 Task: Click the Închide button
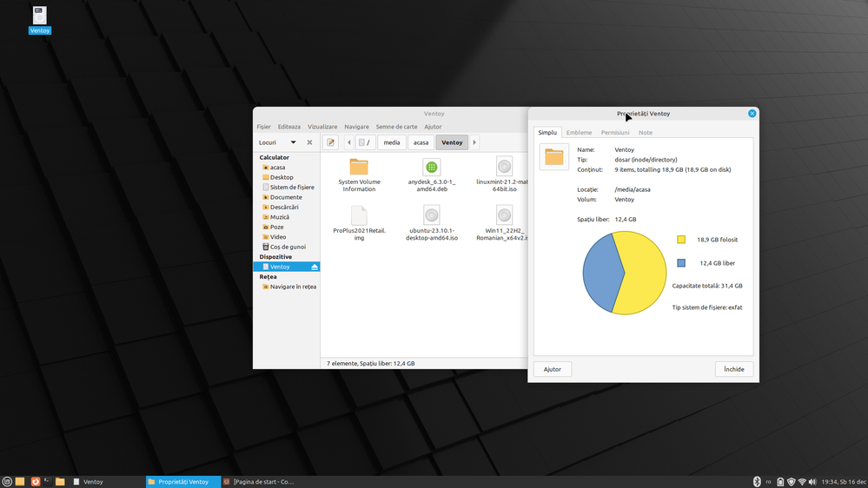(x=734, y=369)
